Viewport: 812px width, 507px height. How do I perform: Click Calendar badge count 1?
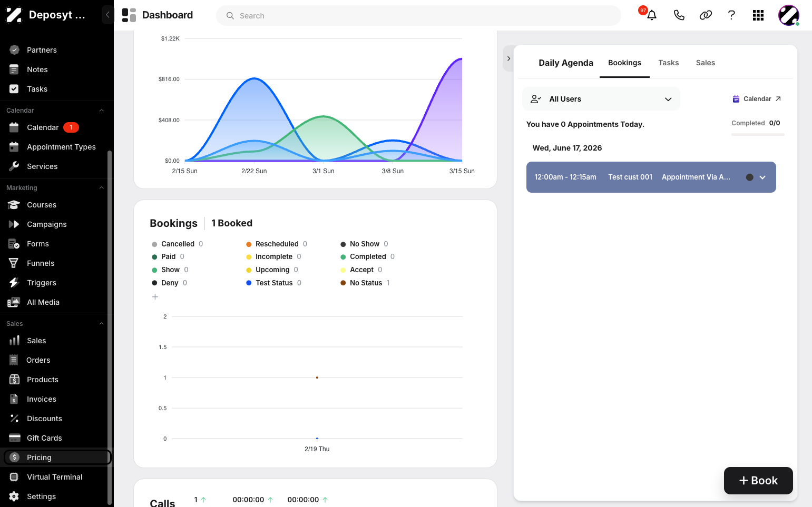tap(71, 127)
